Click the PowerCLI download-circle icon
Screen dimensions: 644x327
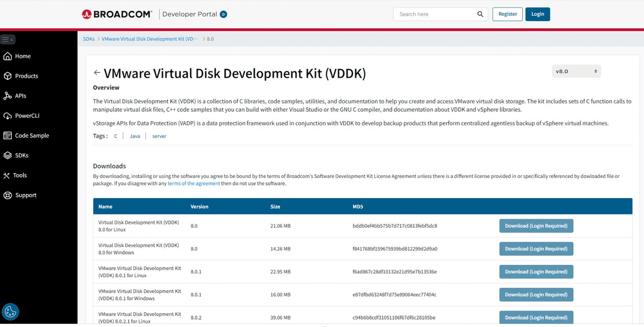click(x=7, y=115)
